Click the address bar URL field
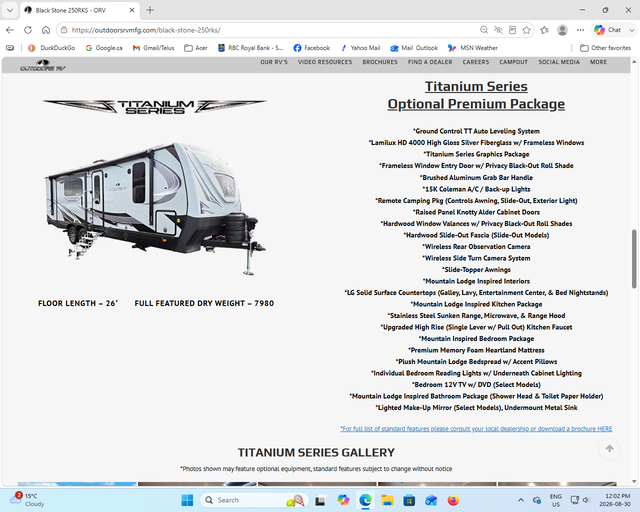This screenshot has height=512, width=640. pyautogui.click(x=269, y=30)
